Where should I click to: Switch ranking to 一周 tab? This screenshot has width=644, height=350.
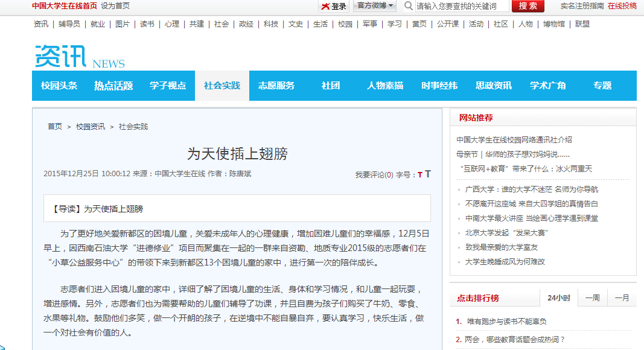pos(592,298)
